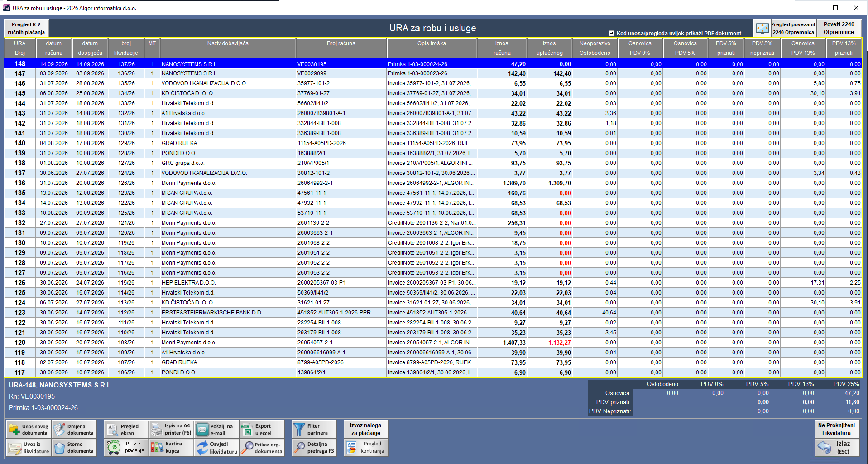Click invoice number '11154-A05PD-2026' cell

341,143
